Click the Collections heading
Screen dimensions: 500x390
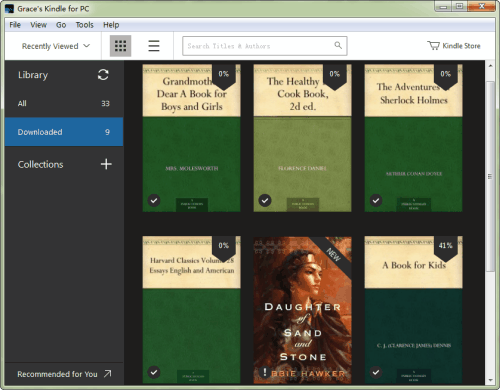(40, 164)
